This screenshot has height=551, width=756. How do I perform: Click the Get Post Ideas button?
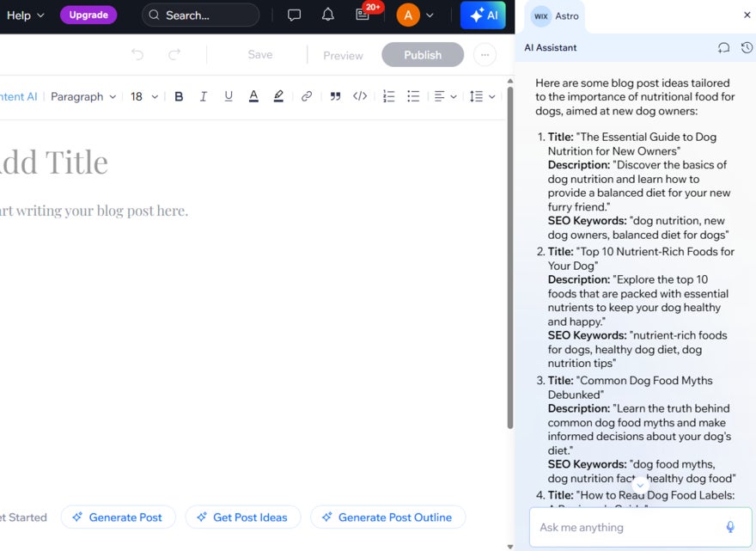point(244,517)
